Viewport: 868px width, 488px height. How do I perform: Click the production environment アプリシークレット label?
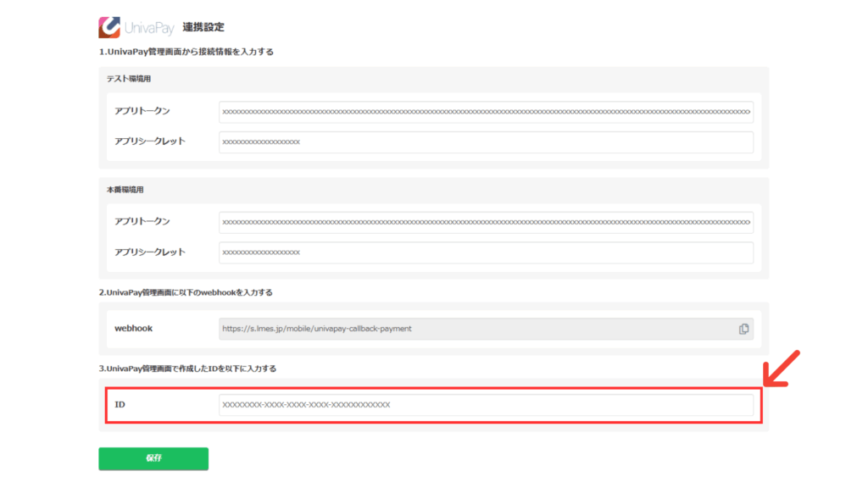click(x=150, y=252)
